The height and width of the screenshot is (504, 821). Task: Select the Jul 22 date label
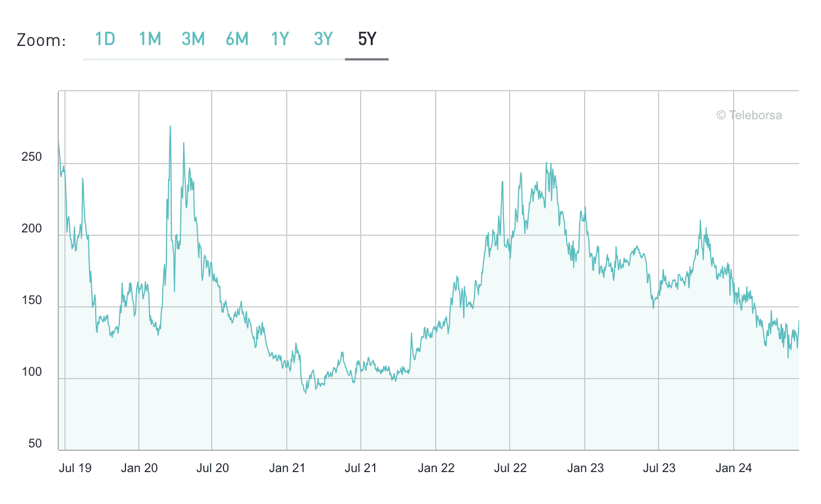pos(510,468)
